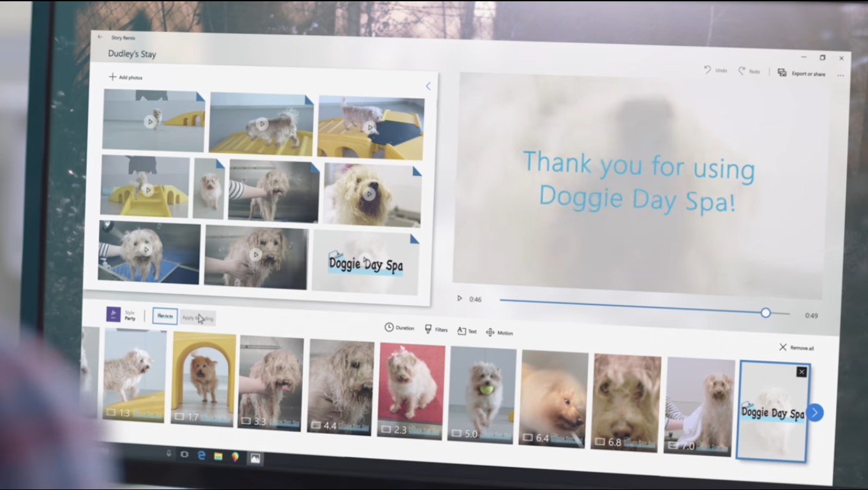Click the seek slider handle near 0:49

(x=765, y=313)
